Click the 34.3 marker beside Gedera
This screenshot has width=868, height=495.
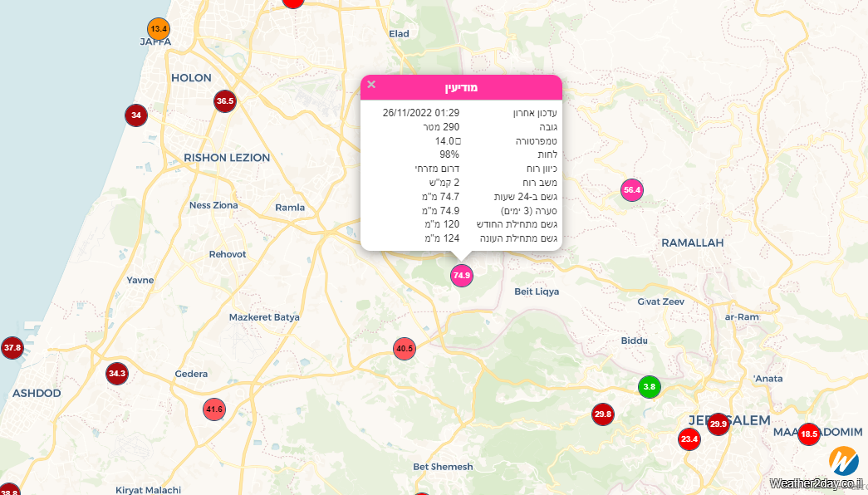(117, 374)
